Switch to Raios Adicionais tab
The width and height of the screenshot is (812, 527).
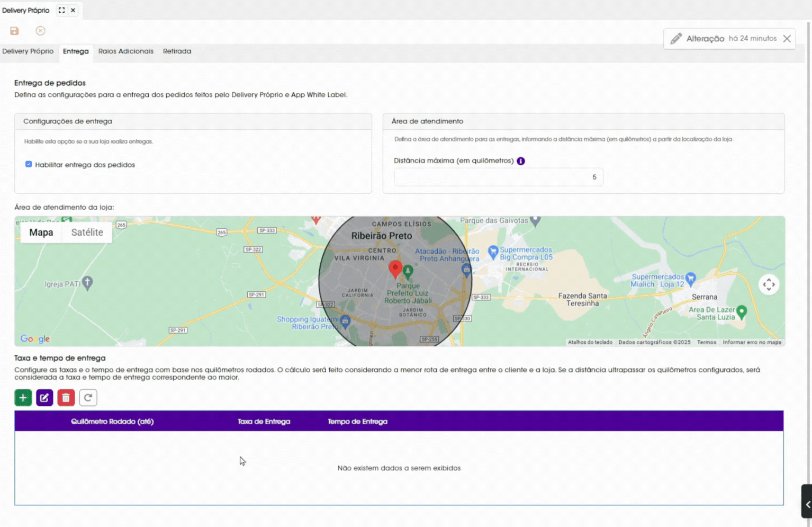(x=126, y=51)
